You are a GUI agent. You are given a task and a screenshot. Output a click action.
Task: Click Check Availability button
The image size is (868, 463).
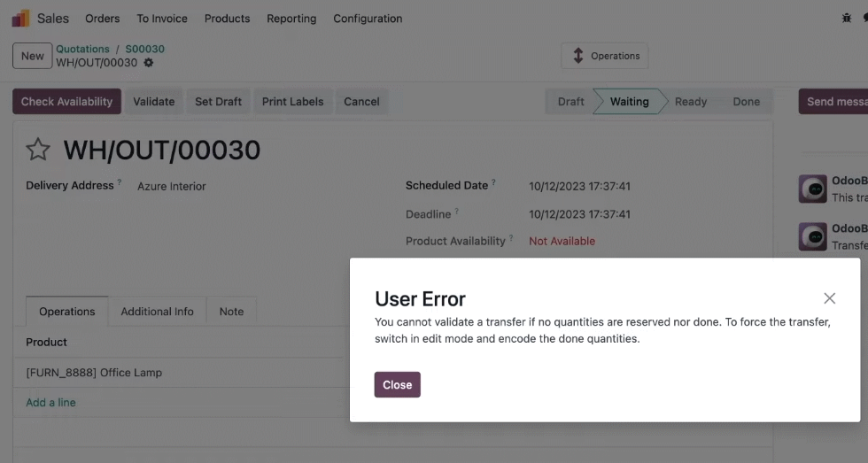click(67, 101)
